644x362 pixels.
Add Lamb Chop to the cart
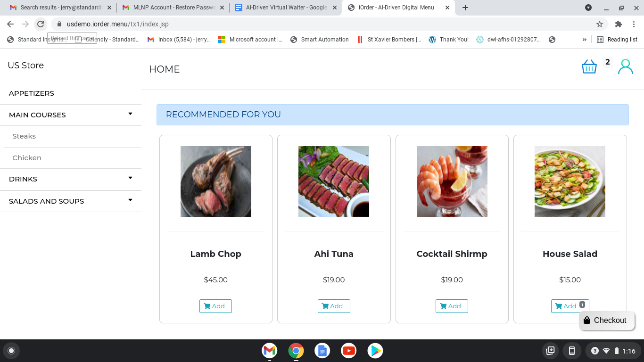pos(215,306)
